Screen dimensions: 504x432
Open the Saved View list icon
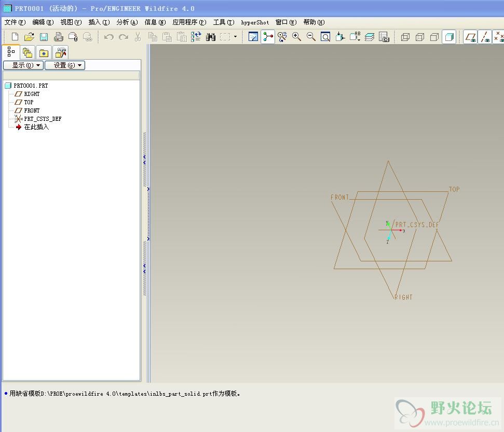point(355,37)
